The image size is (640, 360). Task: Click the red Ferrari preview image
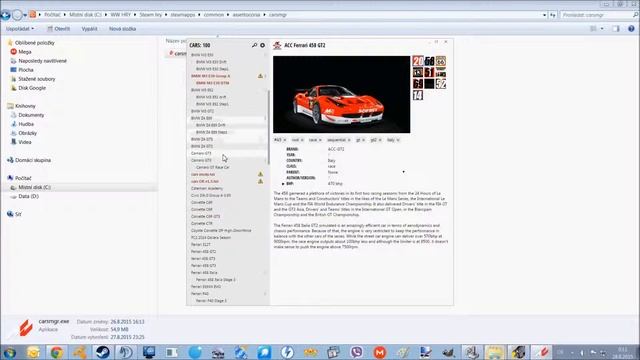pos(342,94)
